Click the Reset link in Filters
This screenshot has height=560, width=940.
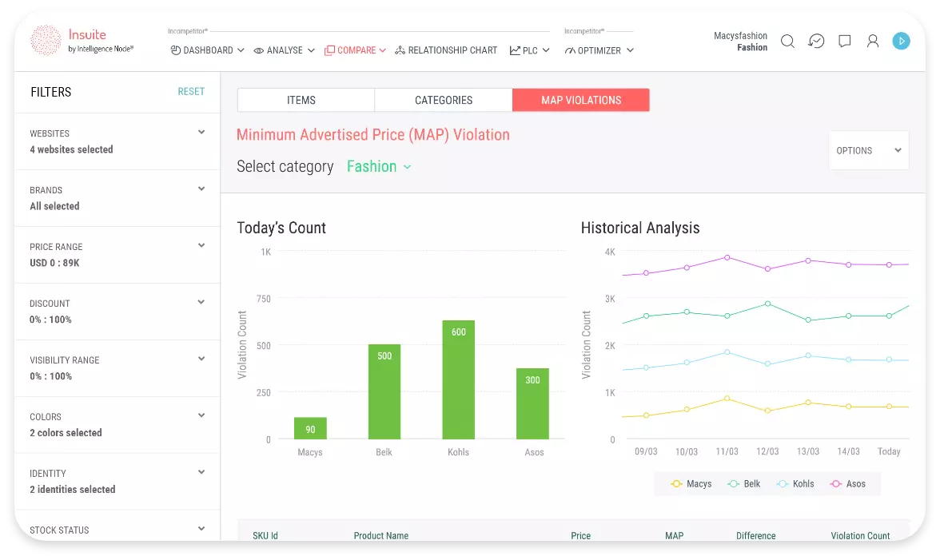click(191, 91)
